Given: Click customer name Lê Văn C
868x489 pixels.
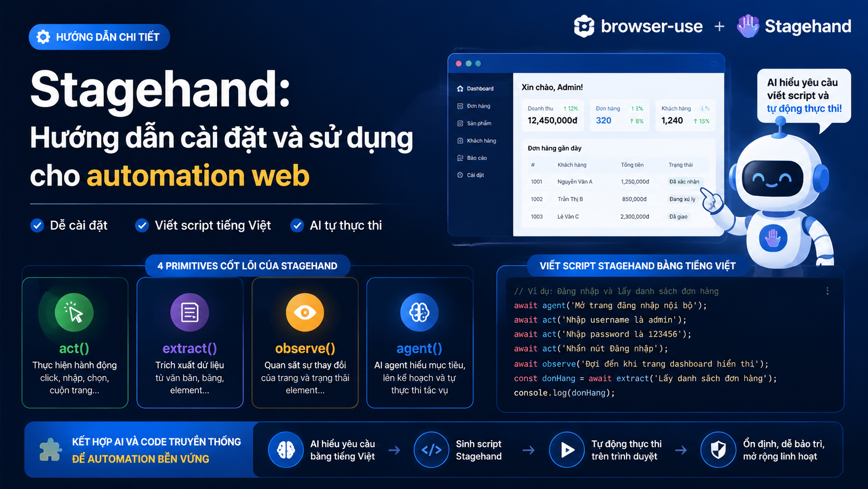Looking at the screenshot, I should 568,217.
